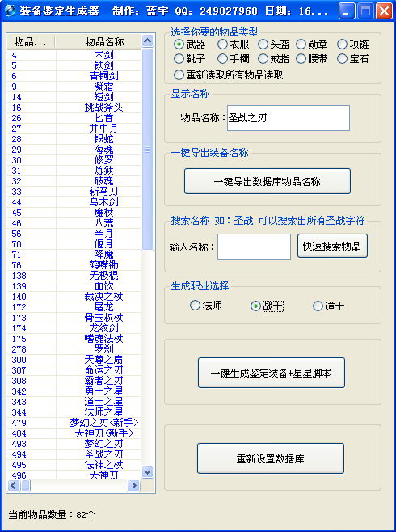Click the horizontal scroll left arrow
Image resolution: width=396 pixels, height=532 pixels.
[14, 486]
